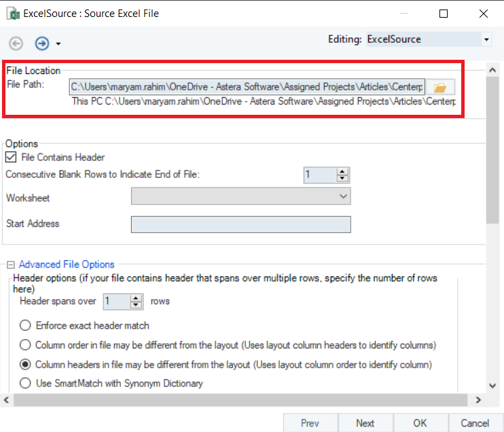
Task: Click the Next button
Action: tap(365, 423)
